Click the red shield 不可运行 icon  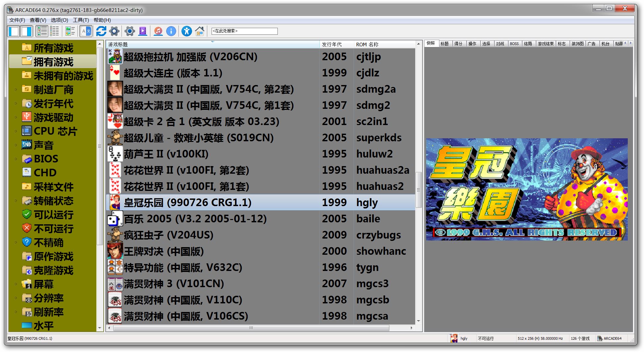pos(26,228)
